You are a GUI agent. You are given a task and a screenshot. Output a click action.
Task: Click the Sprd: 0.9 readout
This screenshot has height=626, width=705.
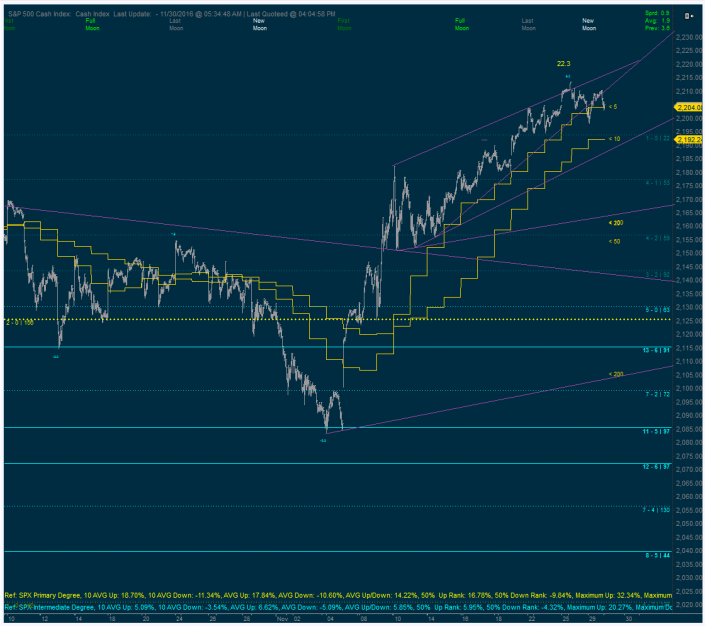(657, 13)
